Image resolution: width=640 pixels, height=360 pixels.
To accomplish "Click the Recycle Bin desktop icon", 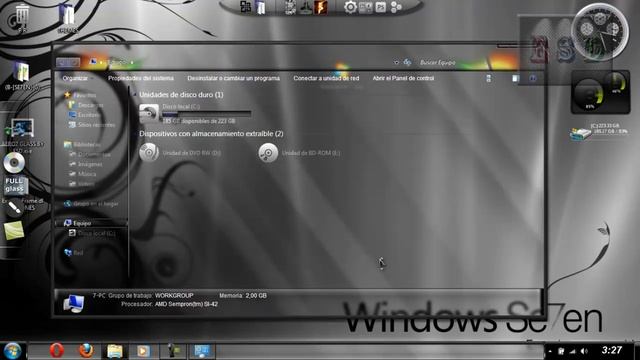I will tap(22, 16).
